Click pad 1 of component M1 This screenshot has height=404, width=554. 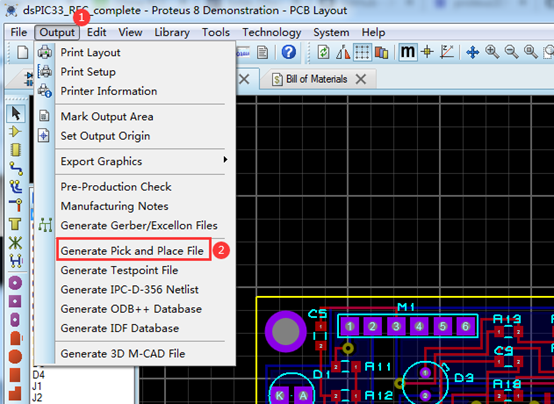349,326
